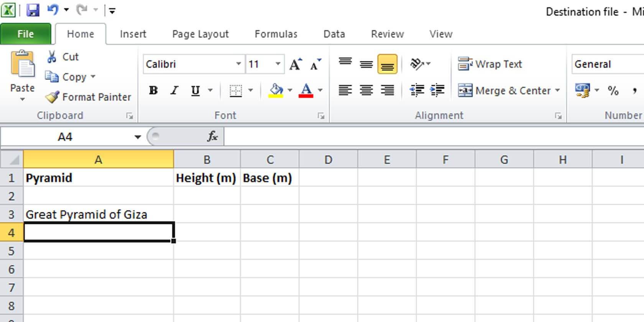This screenshot has width=644, height=322.
Task: Switch to the Data tab
Action: pos(334,34)
